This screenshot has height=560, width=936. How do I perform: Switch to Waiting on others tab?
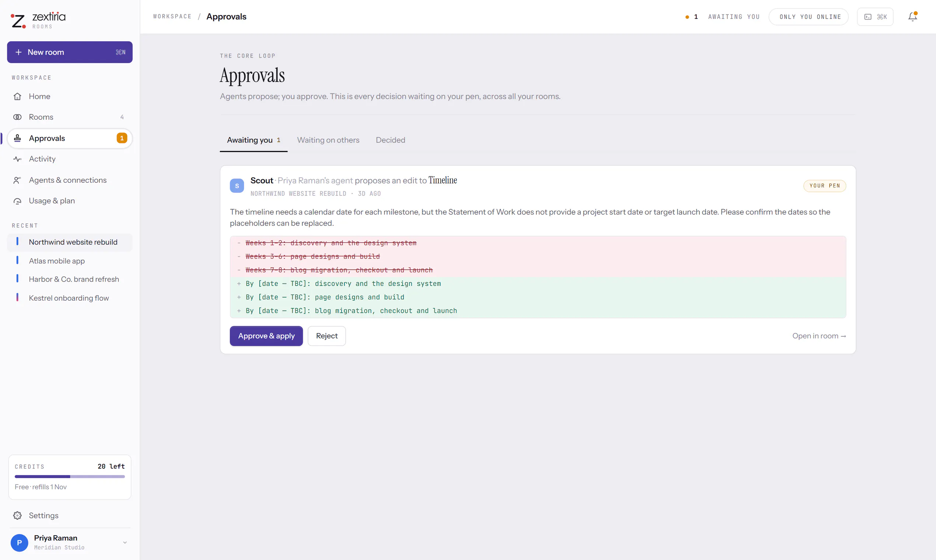(328, 140)
